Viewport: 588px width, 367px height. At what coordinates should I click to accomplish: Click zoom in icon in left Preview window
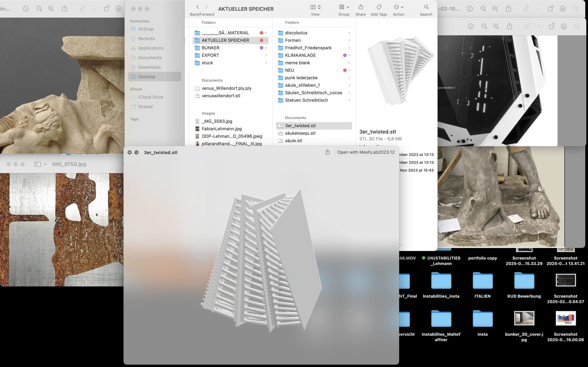(x=51, y=9)
